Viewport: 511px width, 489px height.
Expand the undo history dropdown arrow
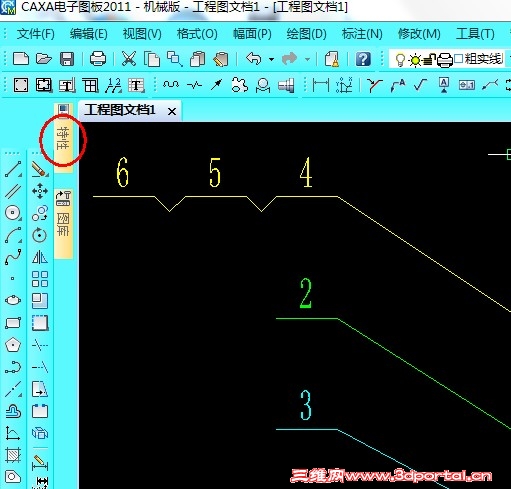point(271,60)
